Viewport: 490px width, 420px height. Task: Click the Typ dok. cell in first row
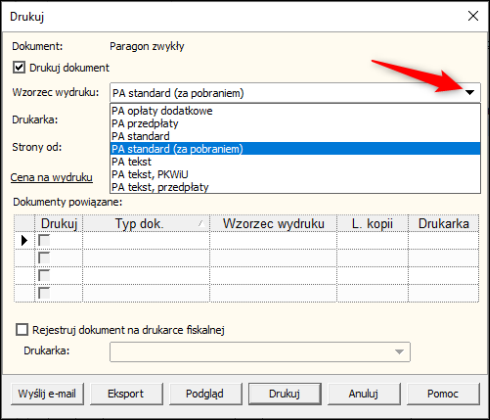tap(146, 240)
